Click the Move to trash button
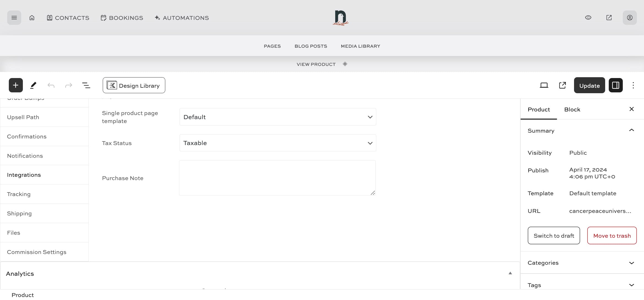The image size is (644, 300). coord(612,236)
